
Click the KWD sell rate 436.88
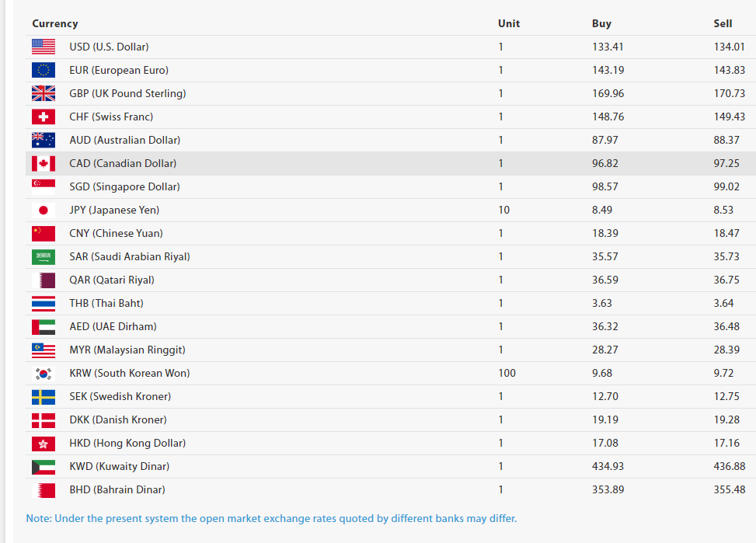click(729, 466)
